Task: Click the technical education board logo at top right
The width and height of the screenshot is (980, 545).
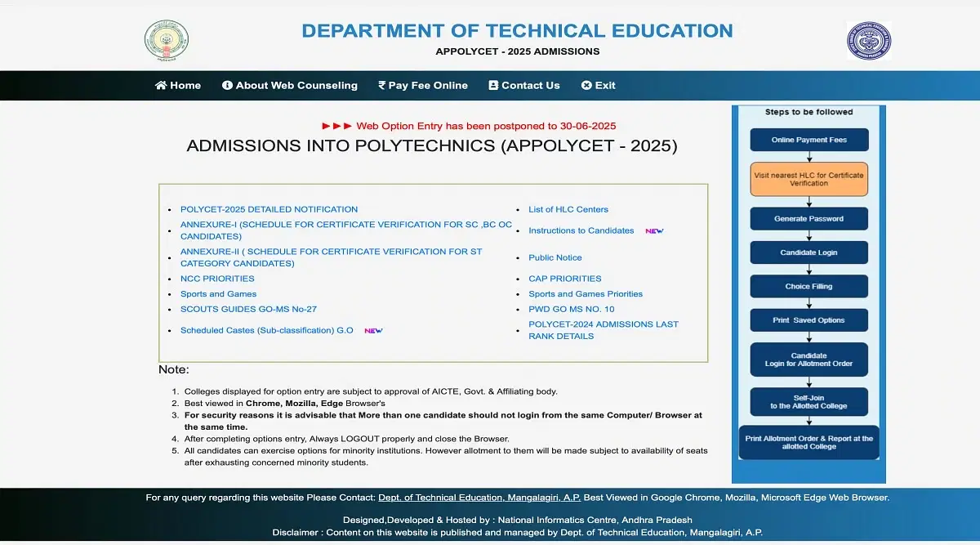Action: [869, 41]
